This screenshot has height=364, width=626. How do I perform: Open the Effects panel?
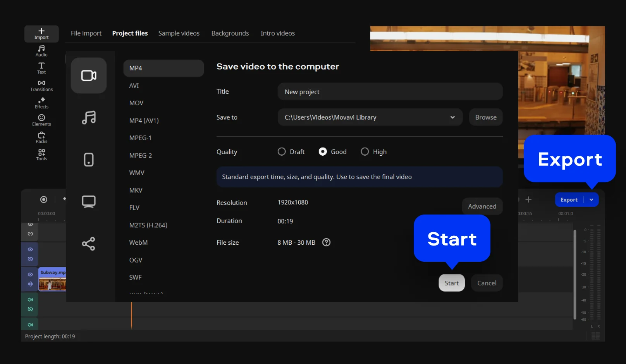[x=41, y=103]
